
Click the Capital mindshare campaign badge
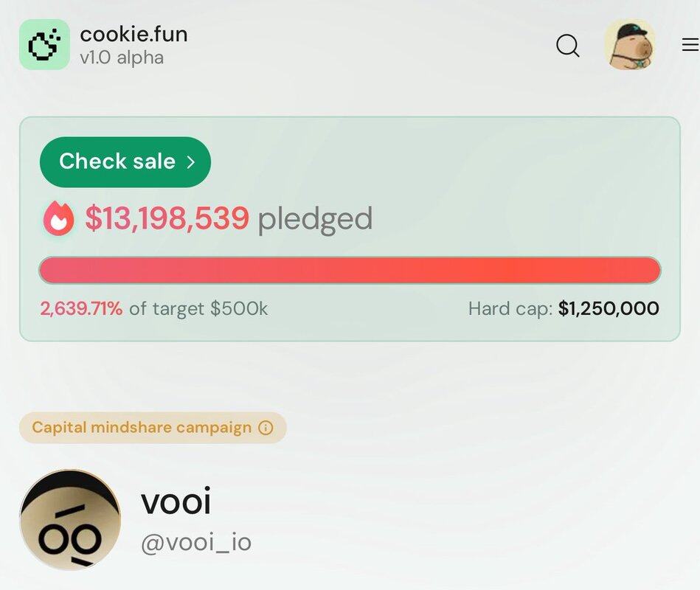coord(142,428)
